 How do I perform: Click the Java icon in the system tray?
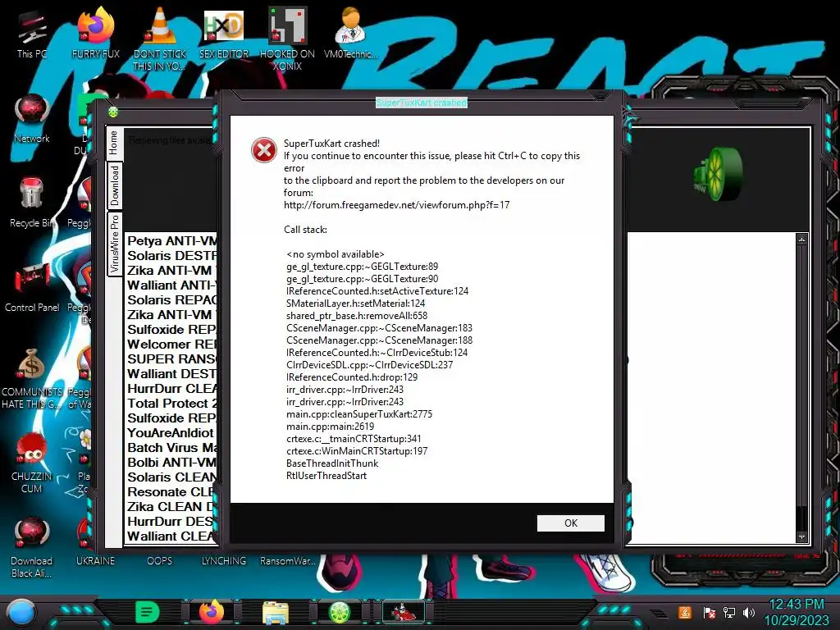(685, 612)
